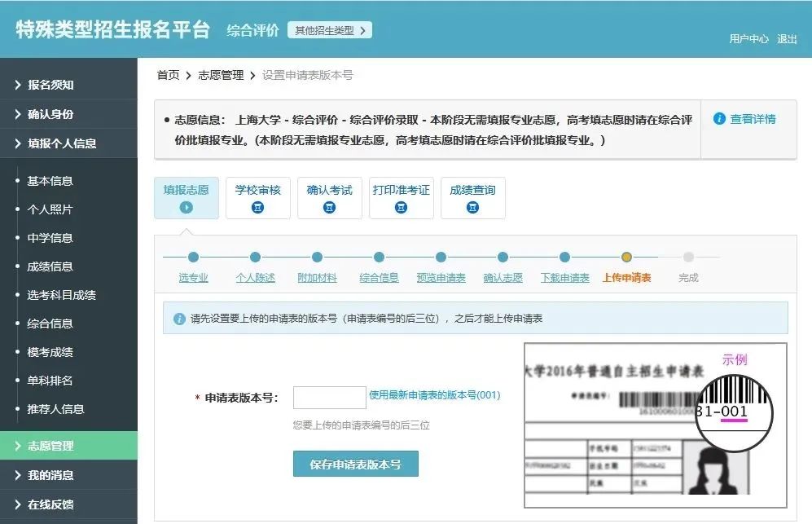
Task: Click the 申请表版本号 input field
Action: (x=329, y=398)
